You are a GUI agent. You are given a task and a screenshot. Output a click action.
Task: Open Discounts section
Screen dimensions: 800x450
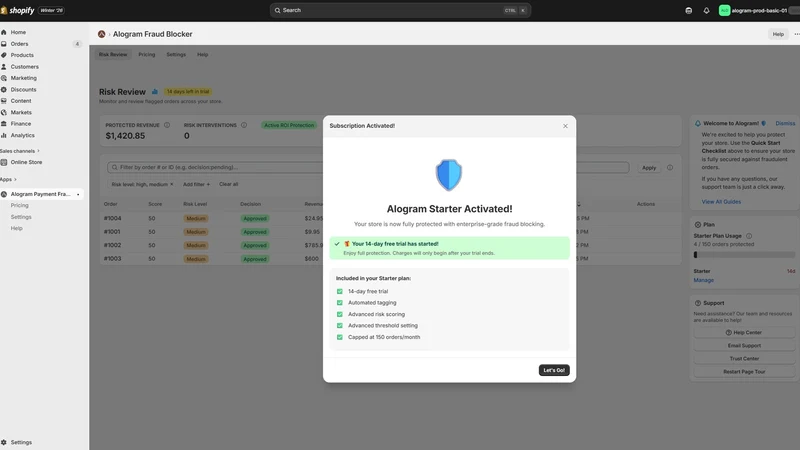[x=23, y=90]
